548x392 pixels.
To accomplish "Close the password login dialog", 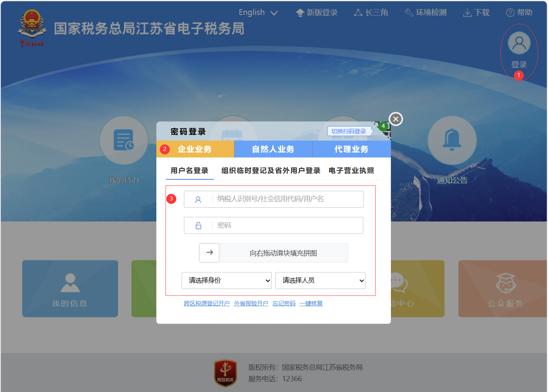I will click(396, 119).
